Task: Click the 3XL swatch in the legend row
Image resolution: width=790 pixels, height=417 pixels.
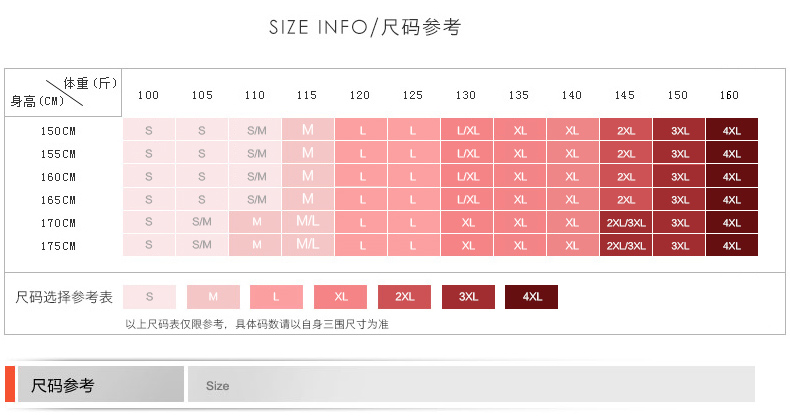Action: click(468, 297)
